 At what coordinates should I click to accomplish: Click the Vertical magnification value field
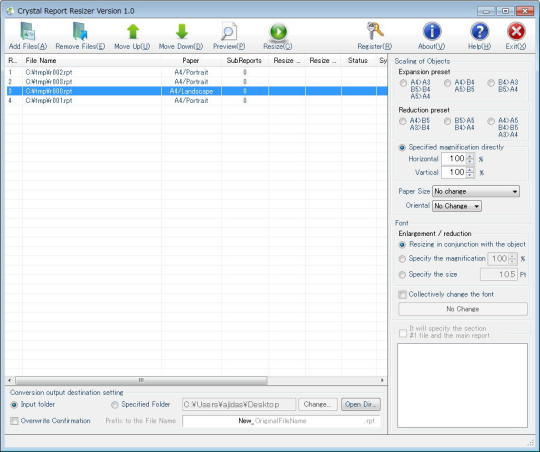454,172
